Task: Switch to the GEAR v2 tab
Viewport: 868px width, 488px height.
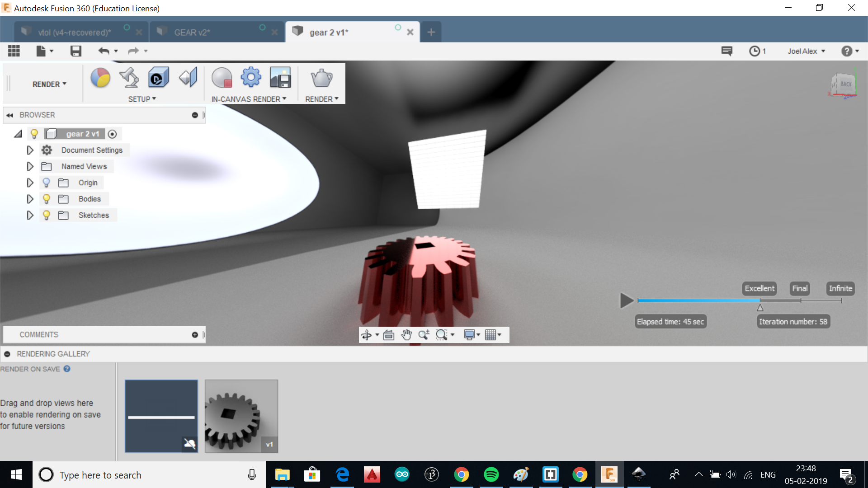Action: point(192,33)
